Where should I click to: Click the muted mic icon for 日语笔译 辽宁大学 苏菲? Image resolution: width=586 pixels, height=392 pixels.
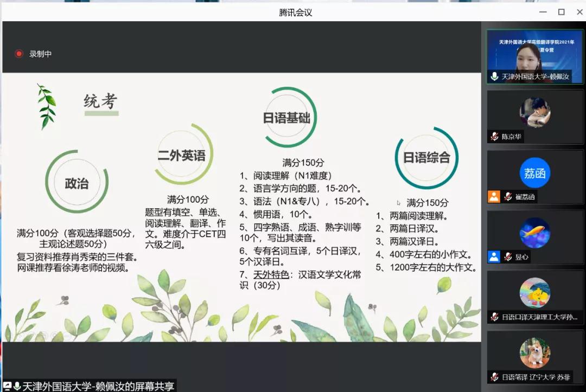[x=494, y=377]
